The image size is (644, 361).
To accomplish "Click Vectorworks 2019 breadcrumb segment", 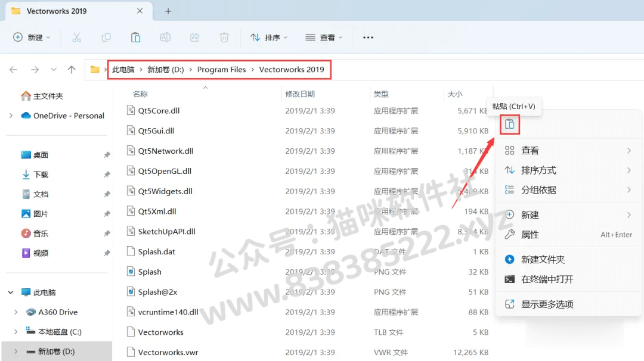I will 292,70.
